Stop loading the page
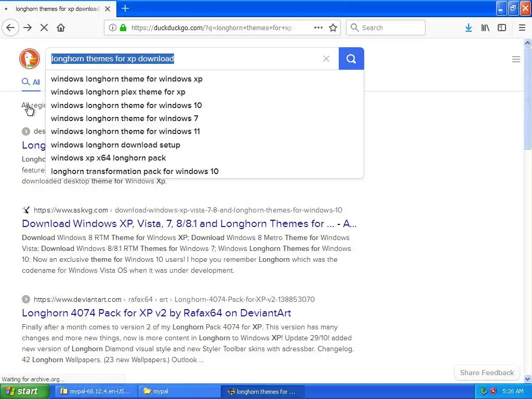 pos(44,28)
